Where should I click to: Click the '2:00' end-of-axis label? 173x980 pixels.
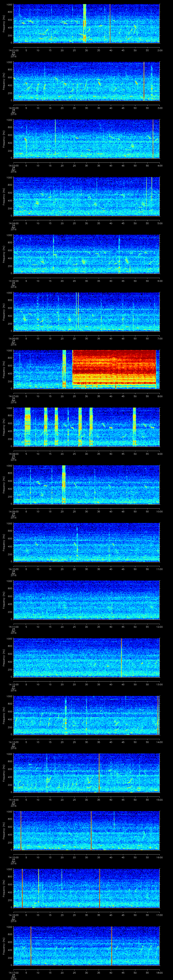pyautogui.click(x=160, y=50)
